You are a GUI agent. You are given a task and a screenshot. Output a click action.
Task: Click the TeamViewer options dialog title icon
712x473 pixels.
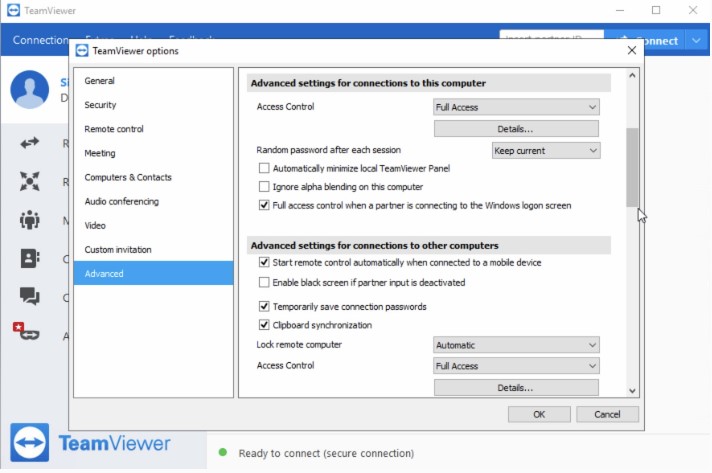82,50
